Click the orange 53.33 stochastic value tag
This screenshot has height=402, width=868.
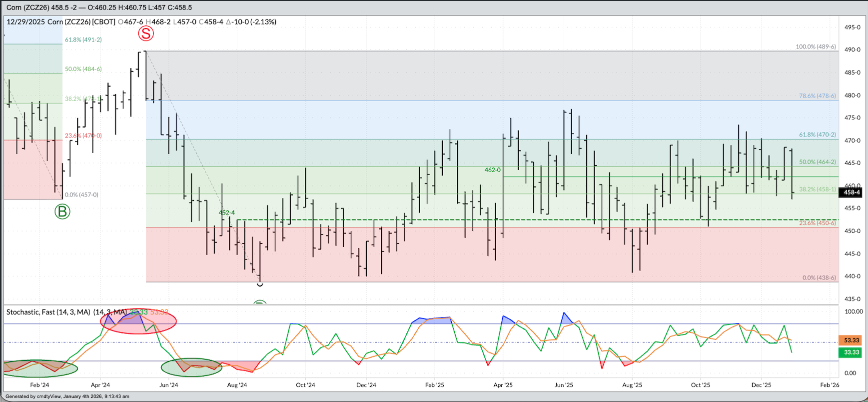pyautogui.click(x=852, y=340)
